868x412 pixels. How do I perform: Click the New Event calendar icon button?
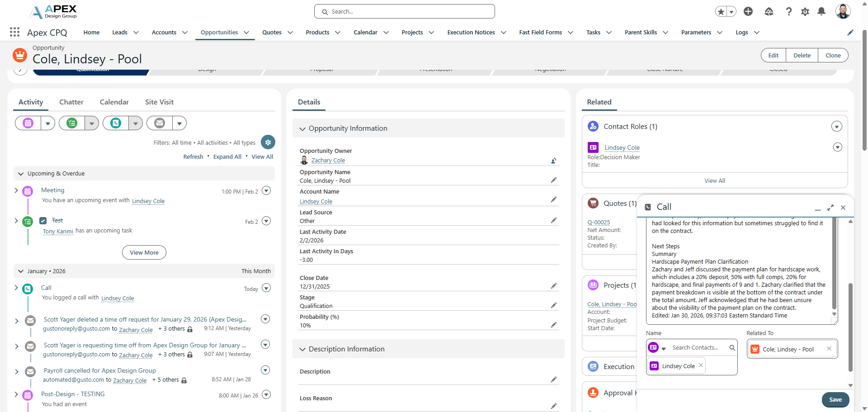[x=28, y=123]
